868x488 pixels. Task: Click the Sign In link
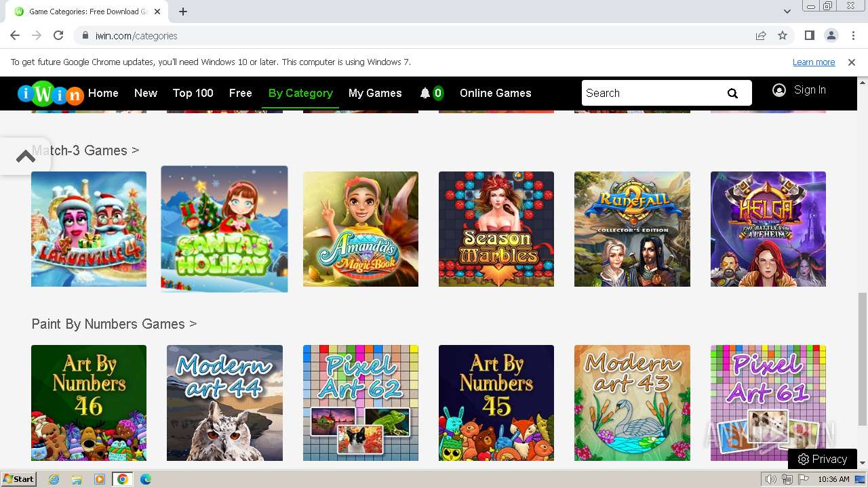pyautogui.click(x=810, y=90)
